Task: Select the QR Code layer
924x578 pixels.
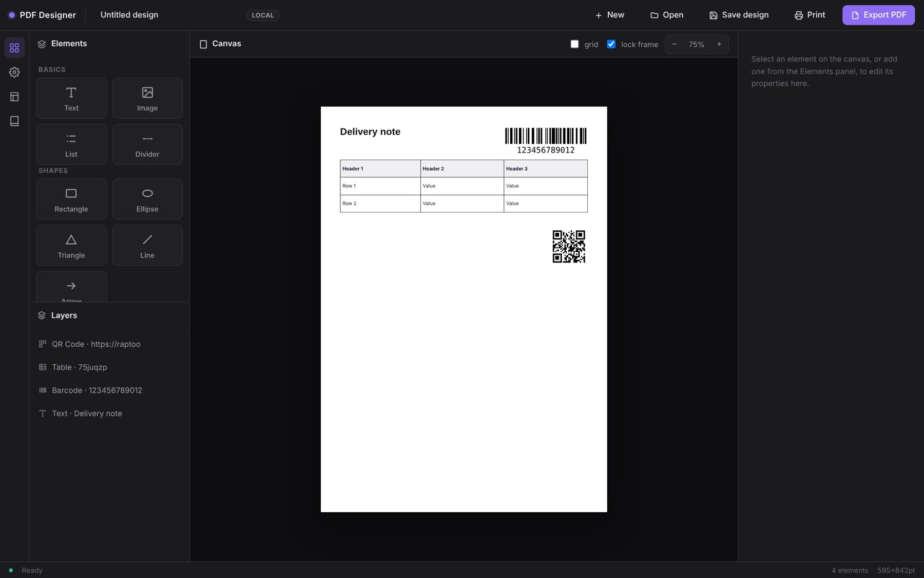Action: click(109, 344)
